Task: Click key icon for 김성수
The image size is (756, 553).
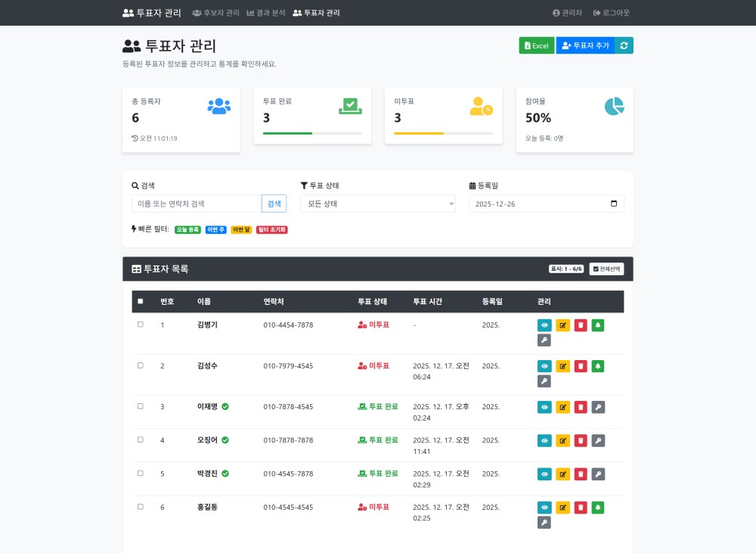Action: point(544,381)
